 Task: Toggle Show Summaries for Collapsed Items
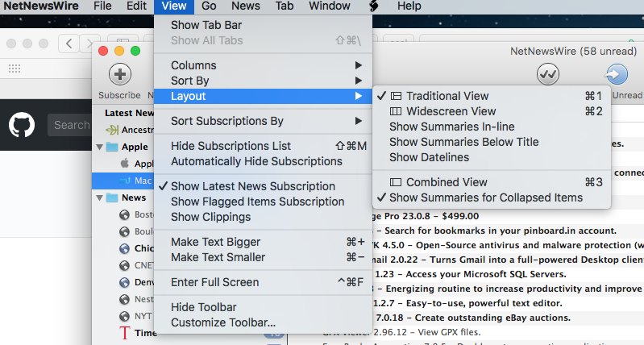492,197
